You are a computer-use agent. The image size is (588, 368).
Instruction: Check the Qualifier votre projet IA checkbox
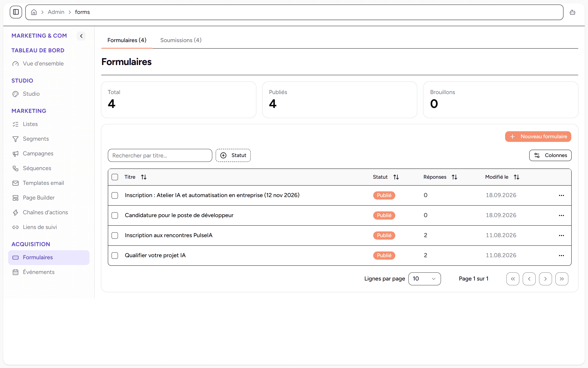(115, 255)
